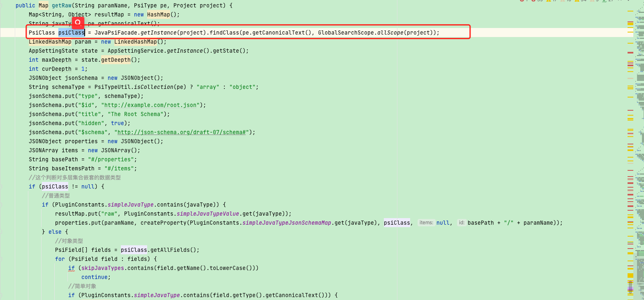The image size is (644, 300).
Task: Collapse the fold marker beside '} else {'
Action: (x=1, y=232)
